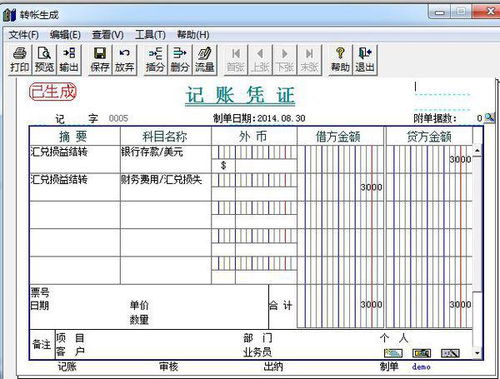Viewport: 500px width, 379px height.
Task: Click credit amount 3000 in first row
Action: coord(460,159)
